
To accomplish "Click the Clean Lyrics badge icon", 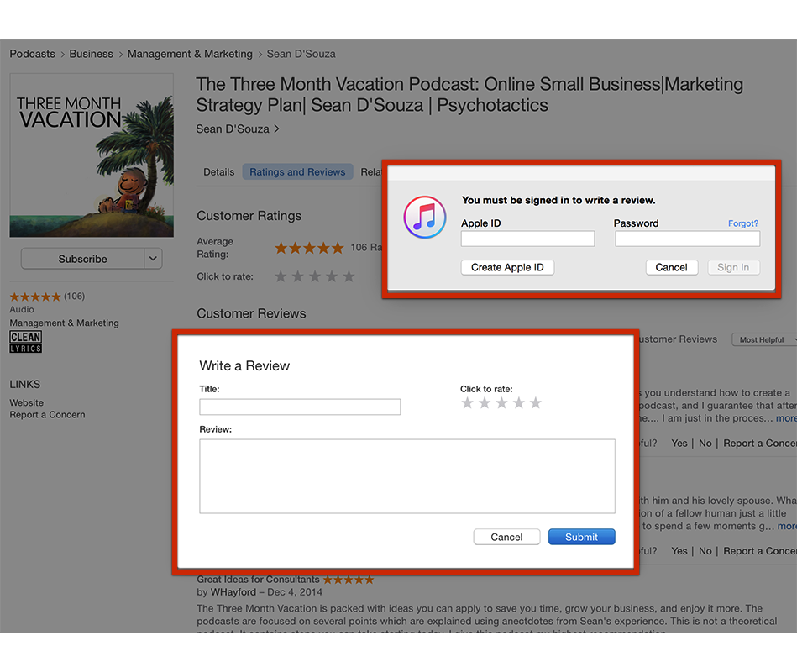I will (25, 342).
